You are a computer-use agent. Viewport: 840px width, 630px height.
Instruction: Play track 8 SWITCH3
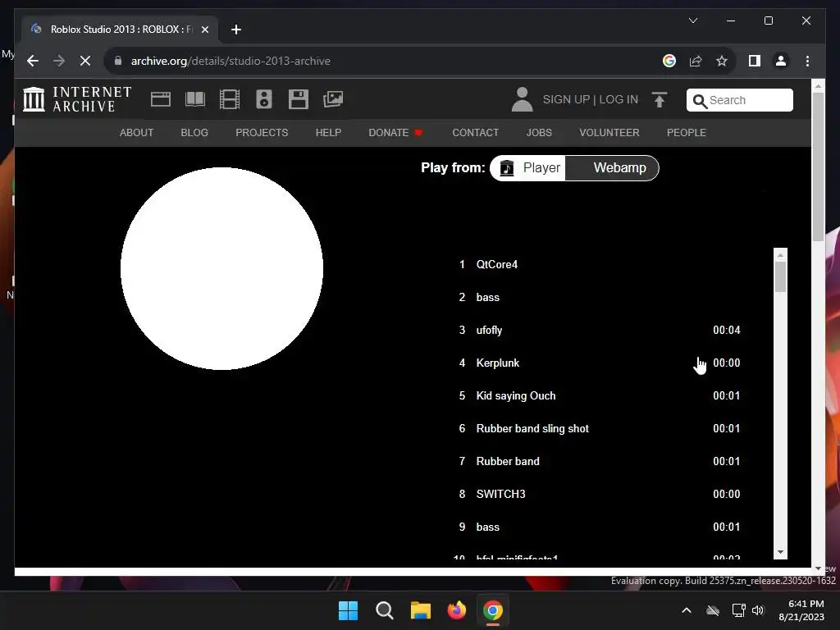600,494
